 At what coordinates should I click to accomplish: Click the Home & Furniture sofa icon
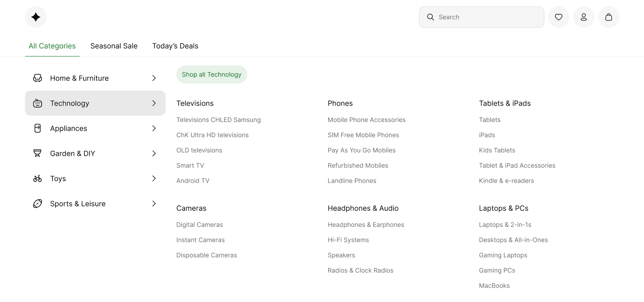[x=37, y=78]
